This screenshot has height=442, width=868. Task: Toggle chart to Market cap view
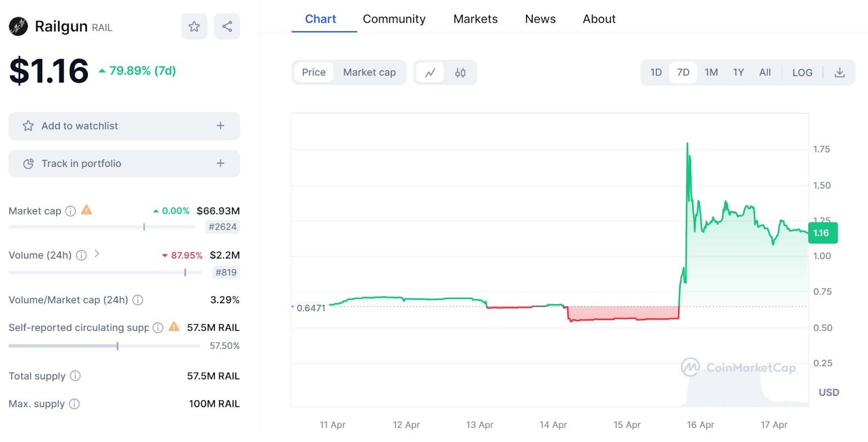click(x=369, y=73)
